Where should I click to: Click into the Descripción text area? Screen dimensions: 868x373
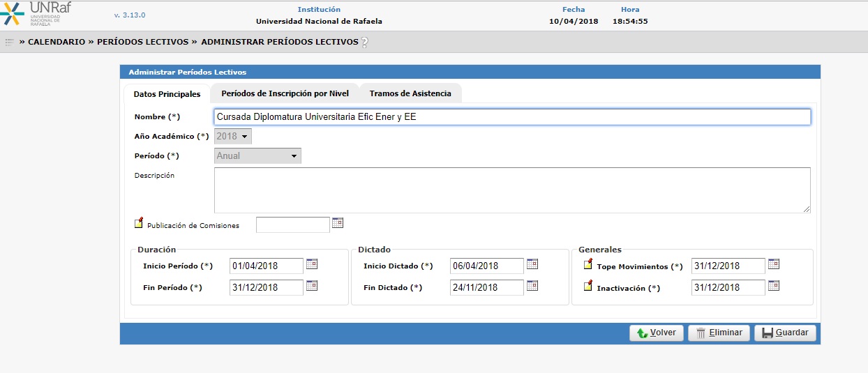pos(512,190)
